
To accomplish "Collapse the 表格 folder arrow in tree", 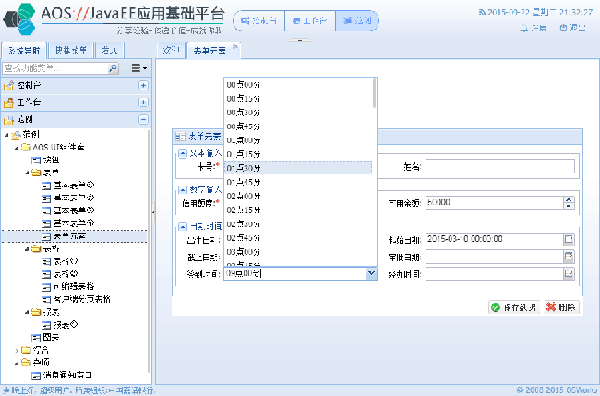I will pyautogui.click(x=27, y=249).
